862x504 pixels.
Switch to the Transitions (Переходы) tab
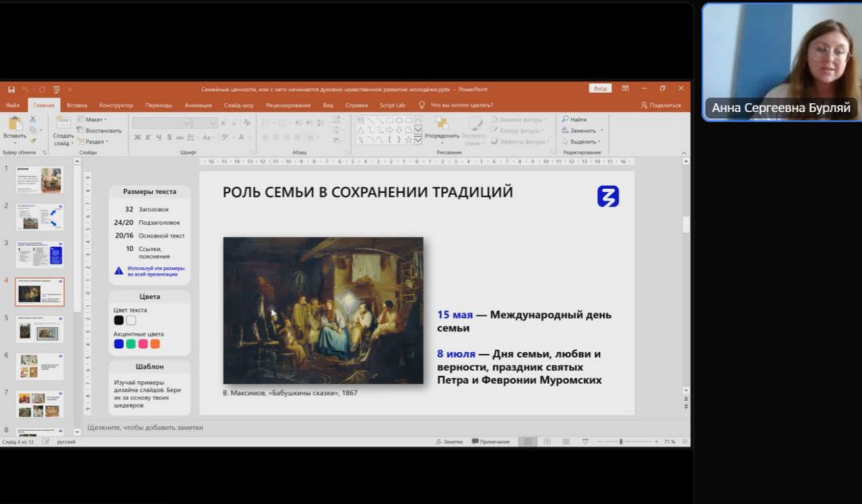pos(159,106)
